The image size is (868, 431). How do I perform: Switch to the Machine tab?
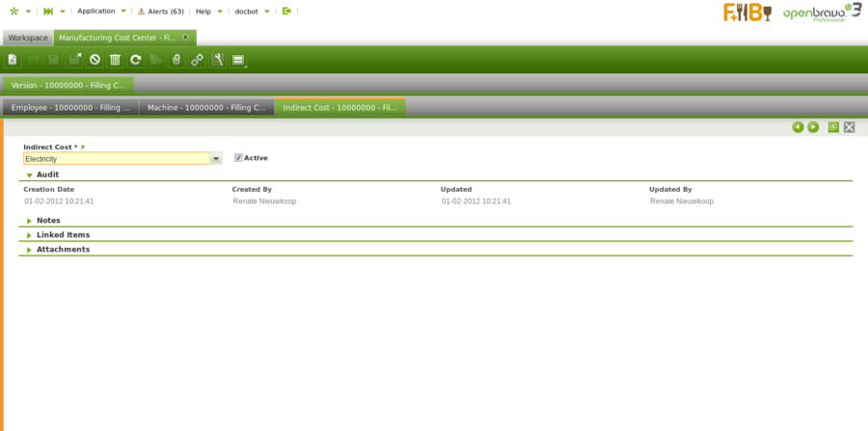pyautogui.click(x=205, y=108)
